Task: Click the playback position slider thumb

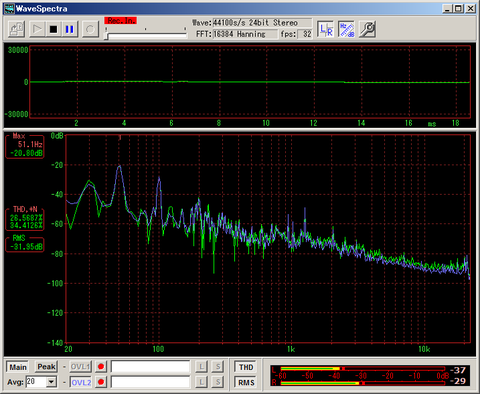Action: [106, 36]
